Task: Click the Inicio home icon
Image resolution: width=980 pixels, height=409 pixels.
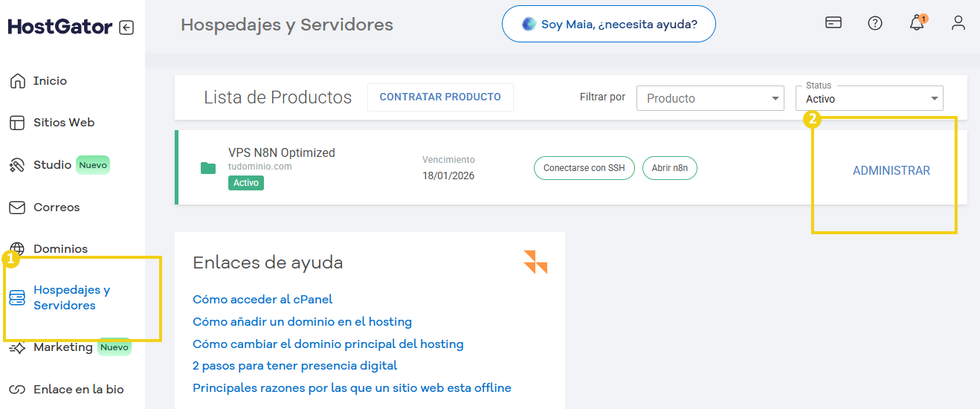Action: pyautogui.click(x=17, y=81)
